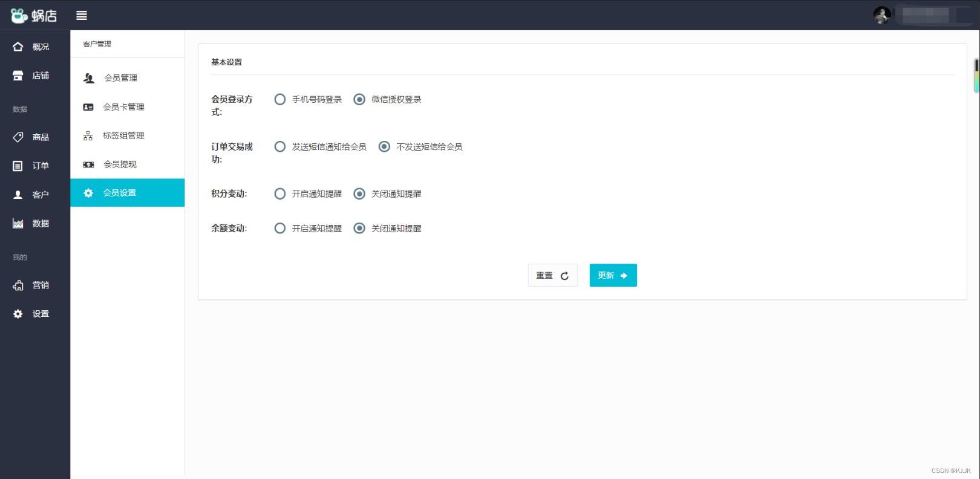This screenshot has height=479, width=980.
Task: Choose 关闭通知提醒 for 余额变动
Action: (359, 228)
